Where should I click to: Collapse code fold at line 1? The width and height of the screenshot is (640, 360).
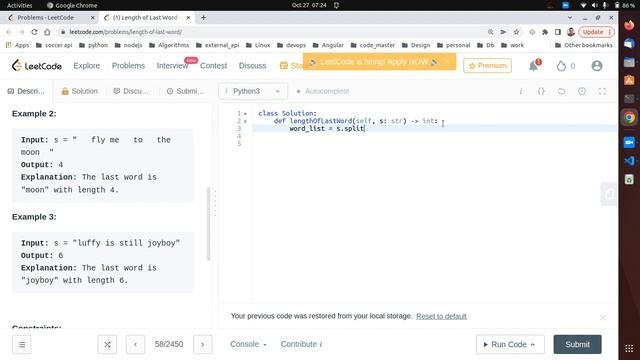click(x=245, y=114)
